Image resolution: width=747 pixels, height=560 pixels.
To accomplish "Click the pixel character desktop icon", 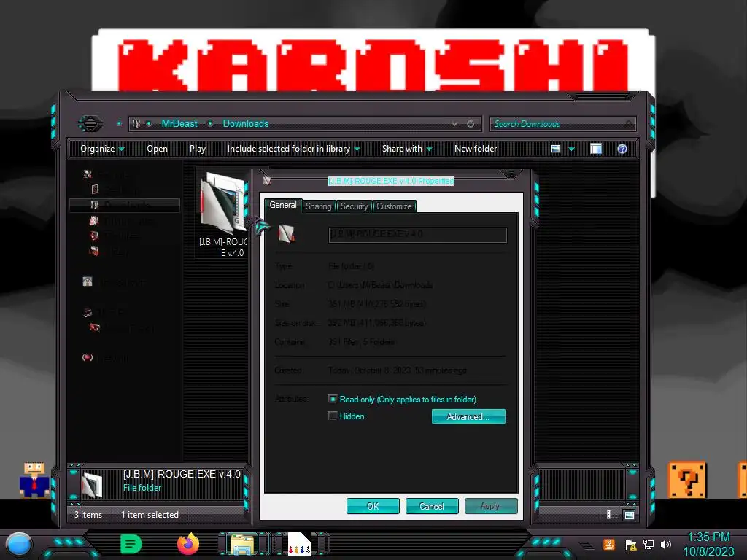I will tap(34, 480).
